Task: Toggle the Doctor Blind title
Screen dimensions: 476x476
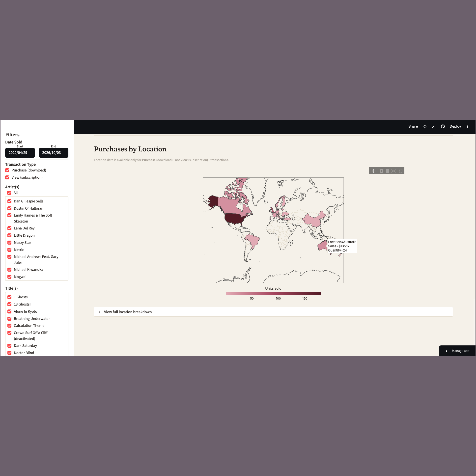Action: pyautogui.click(x=9, y=353)
